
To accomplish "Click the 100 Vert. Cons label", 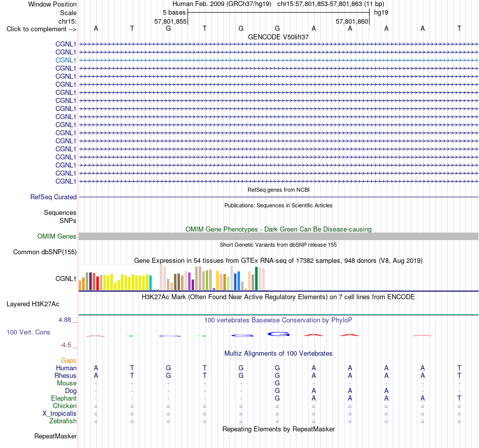I will (28, 332).
